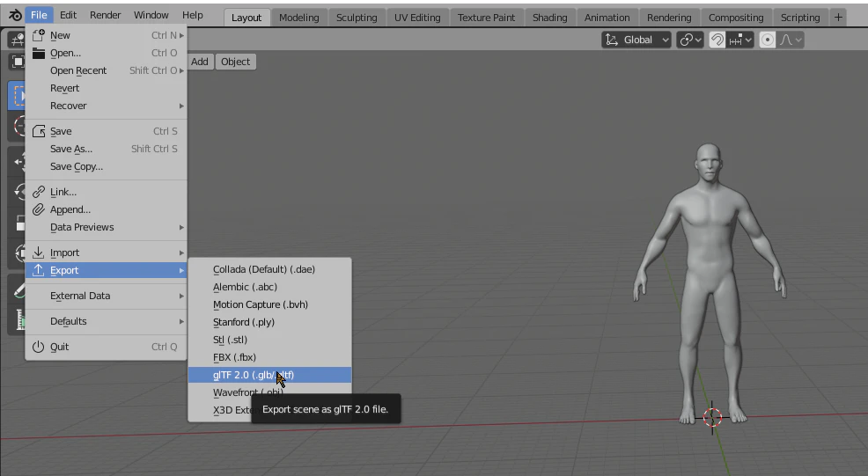Image resolution: width=868 pixels, height=476 pixels.
Task: Open the File menu
Action: tap(39, 15)
